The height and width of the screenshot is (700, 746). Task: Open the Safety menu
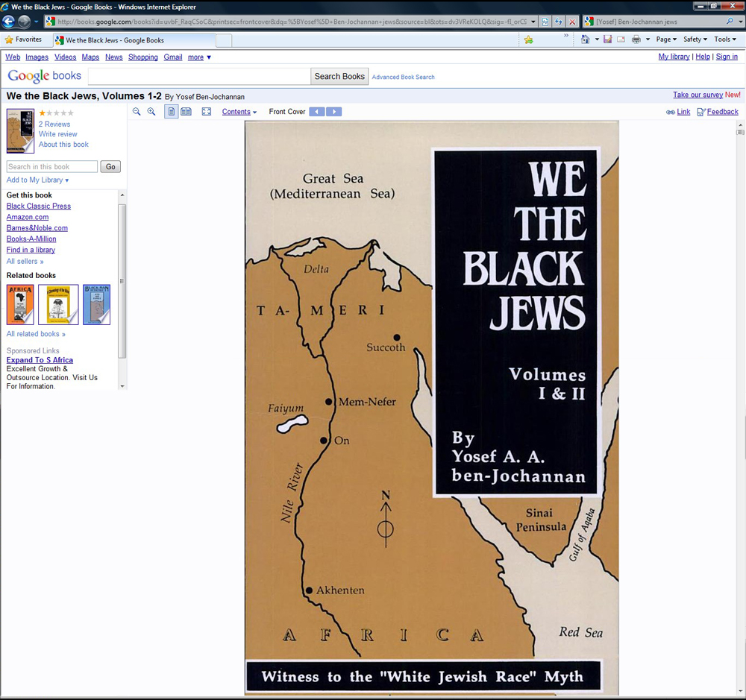695,40
